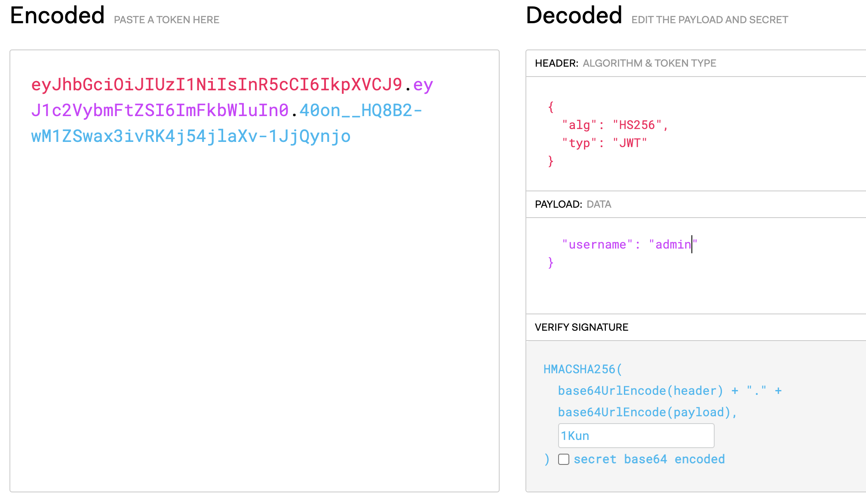Click the purple payload segment J1c2VybmFtZSI6ImFkbWluIn0
Viewport: 866px width, 504px height.
160,111
